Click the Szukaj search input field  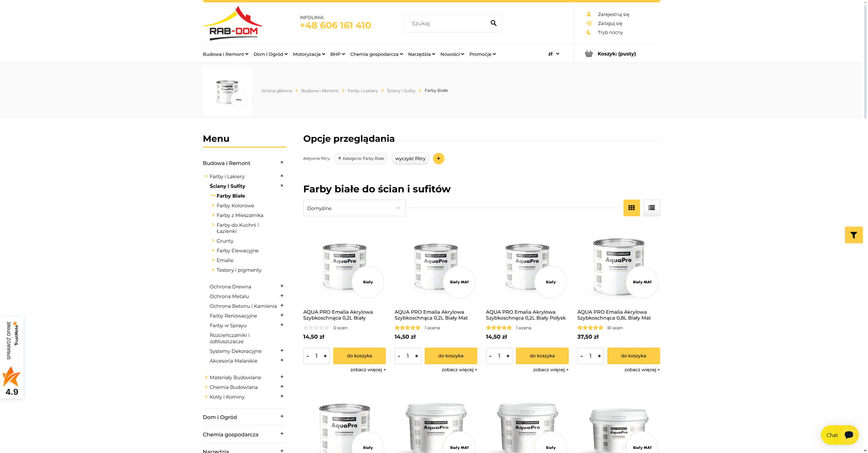click(x=447, y=23)
